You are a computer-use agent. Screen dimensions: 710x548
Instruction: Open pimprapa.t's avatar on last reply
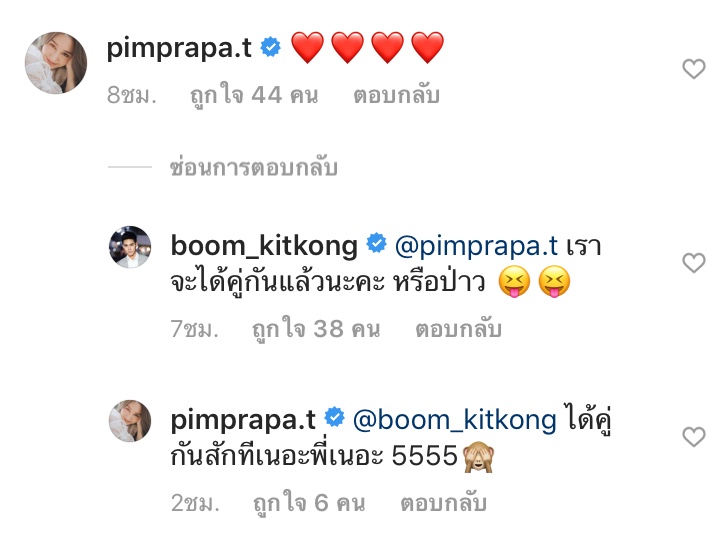[130, 421]
